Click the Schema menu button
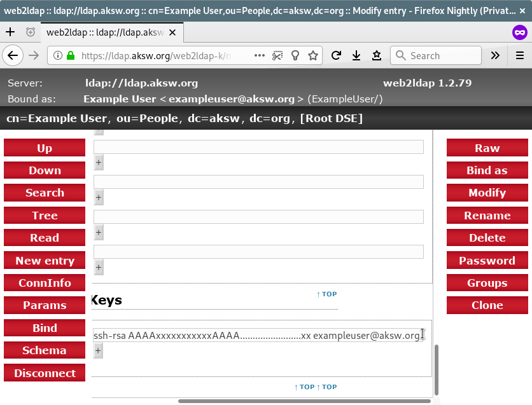Viewport: 532px width, 405px height. point(45,350)
